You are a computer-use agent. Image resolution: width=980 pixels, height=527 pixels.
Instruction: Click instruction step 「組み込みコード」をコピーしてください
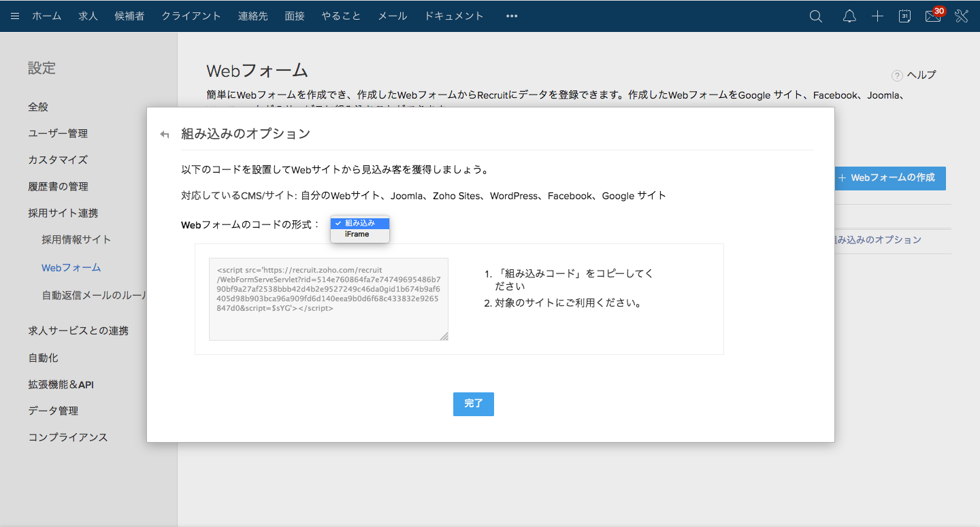(x=574, y=279)
